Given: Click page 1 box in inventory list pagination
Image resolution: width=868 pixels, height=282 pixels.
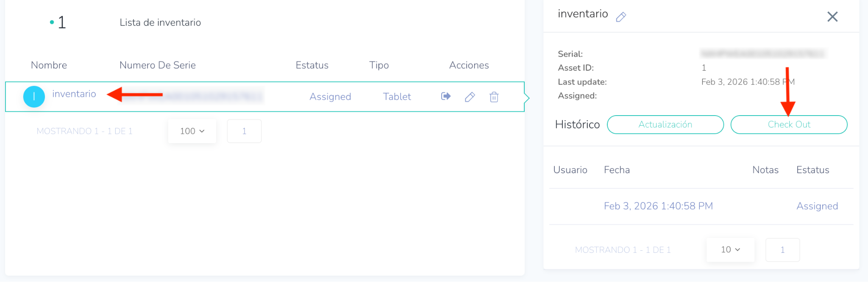Looking at the screenshot, I should (244, 131).
